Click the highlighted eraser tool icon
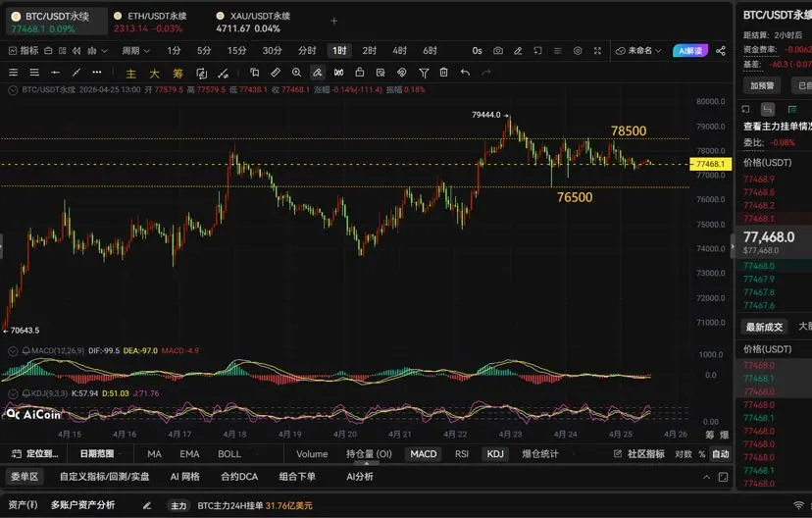The height and width of the screenshot is (518, 812). [x=317, y=73]
